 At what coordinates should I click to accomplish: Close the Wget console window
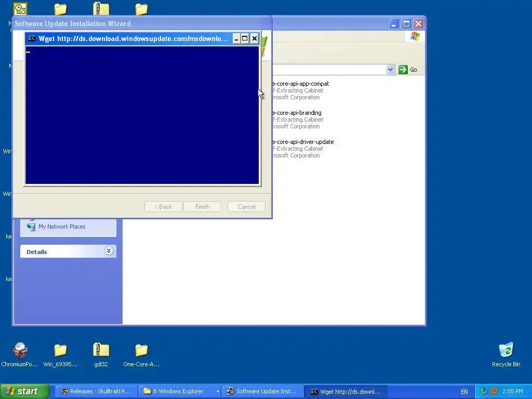[x=255, y=38]
